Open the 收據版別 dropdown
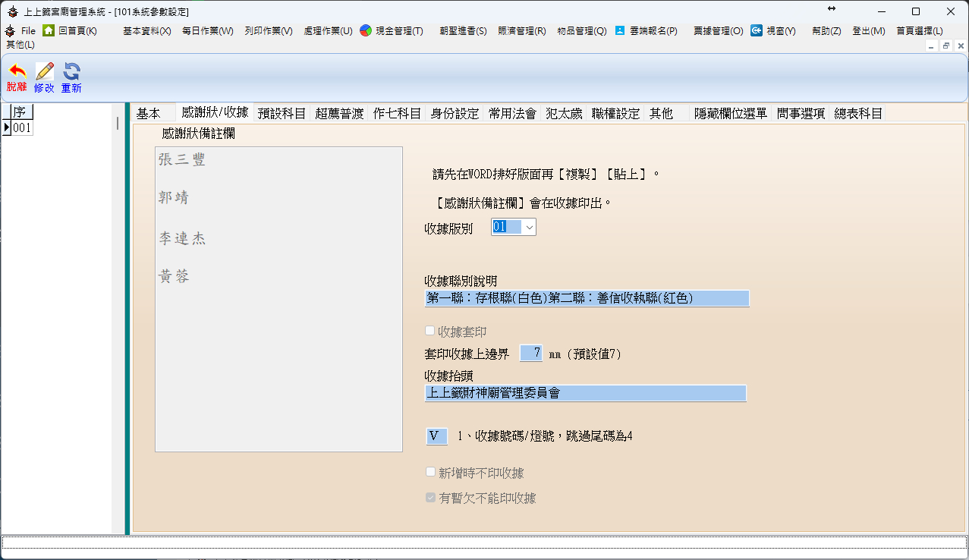 [x=528, y=226]
